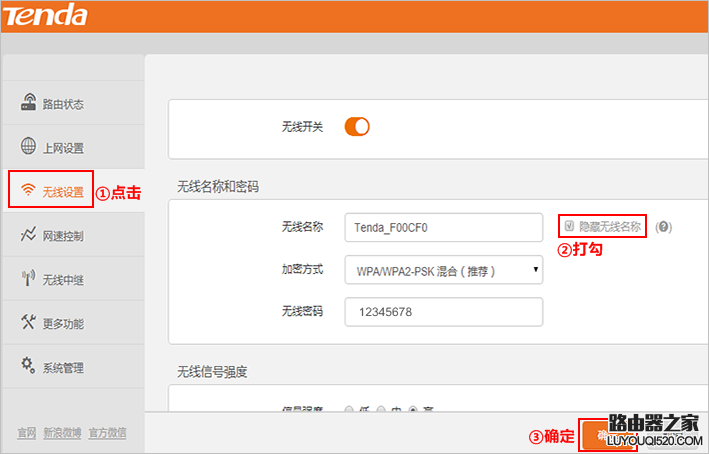Click the 路由状态 router status icon
This screenshot has height=454, width=709.
pyautogui.click(x=28, y=103)
